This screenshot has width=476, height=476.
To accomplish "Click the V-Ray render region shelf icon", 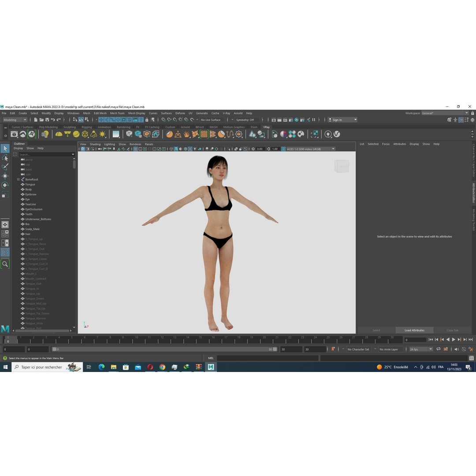I will pyautogui.click(x=315, y=134).
